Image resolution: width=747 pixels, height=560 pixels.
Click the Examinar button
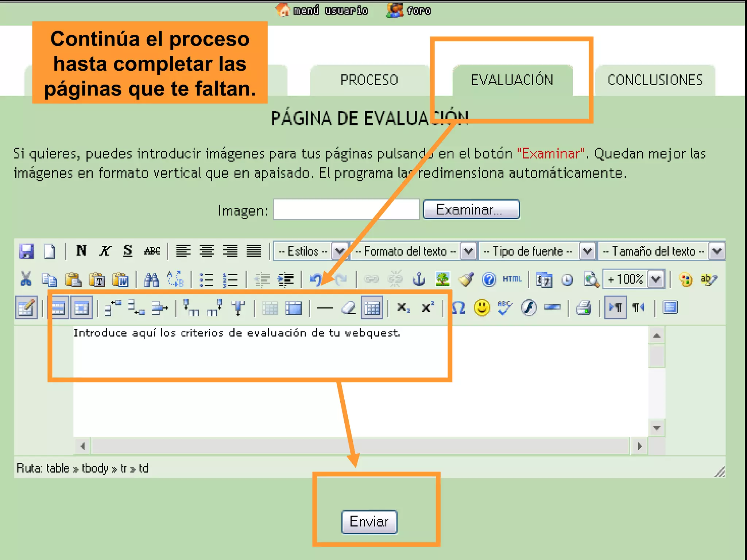471,210
